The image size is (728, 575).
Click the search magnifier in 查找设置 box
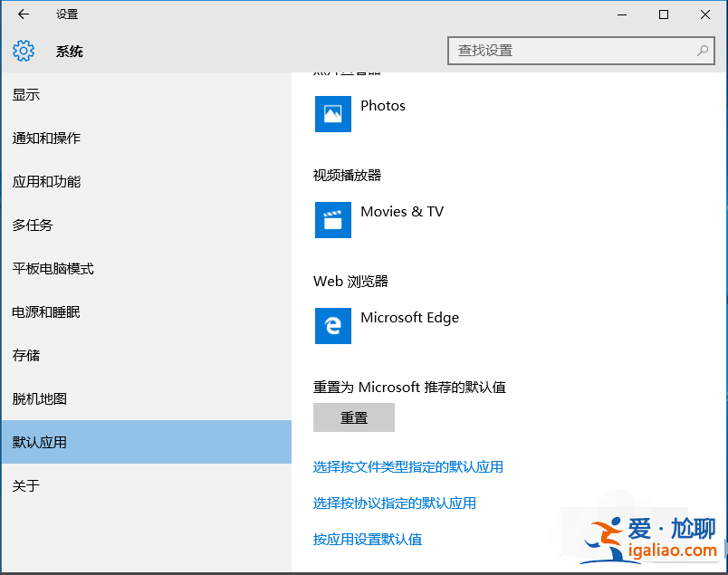tap(703, 51)
